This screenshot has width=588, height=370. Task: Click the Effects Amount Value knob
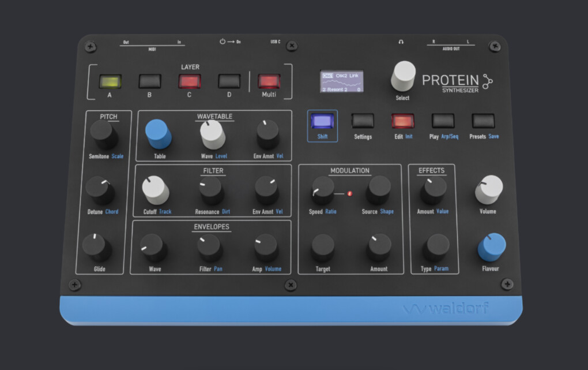(x=433, y=191)
